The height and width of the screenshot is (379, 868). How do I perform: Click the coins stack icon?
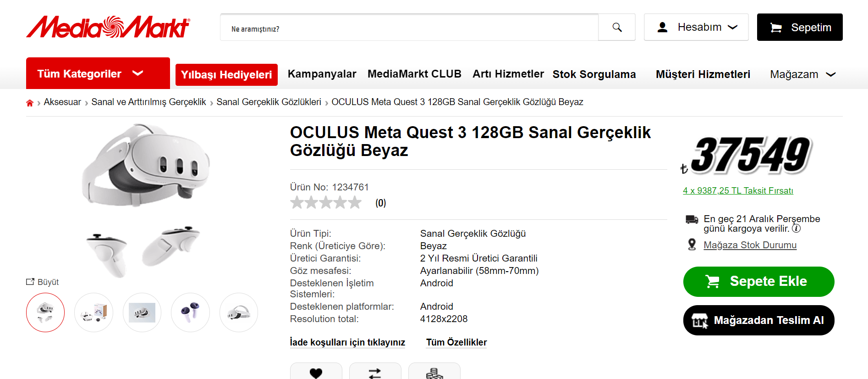point(434,373)
